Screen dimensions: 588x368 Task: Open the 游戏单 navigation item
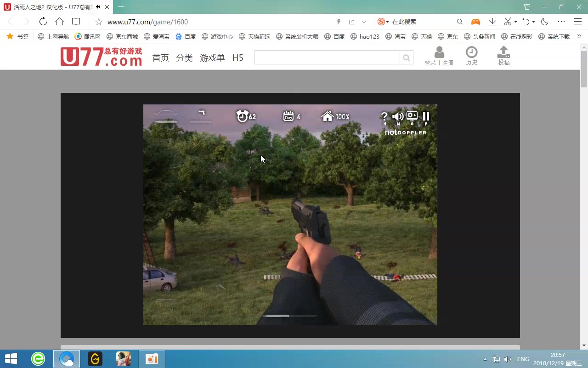[212, 57]
